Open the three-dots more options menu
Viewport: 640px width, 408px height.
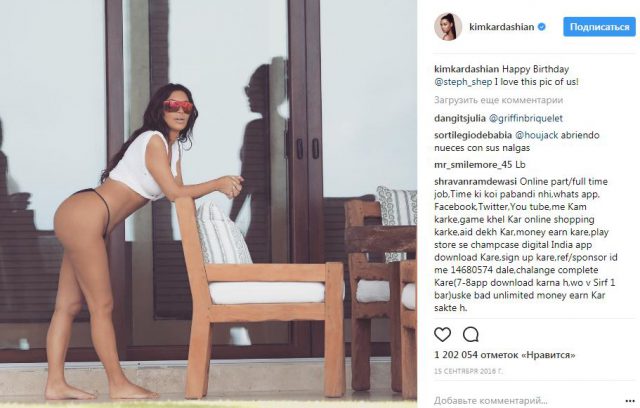(x=630, y=401)
